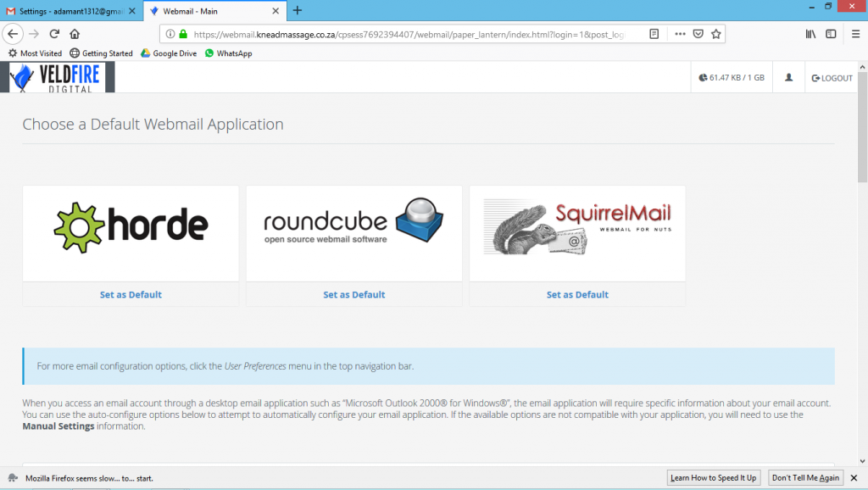Image resolution: width=868 pixels, height=490 pixels.
Task: Open the Google Drive bookmark
Action: pyautogui.click(x=169, y=53)
